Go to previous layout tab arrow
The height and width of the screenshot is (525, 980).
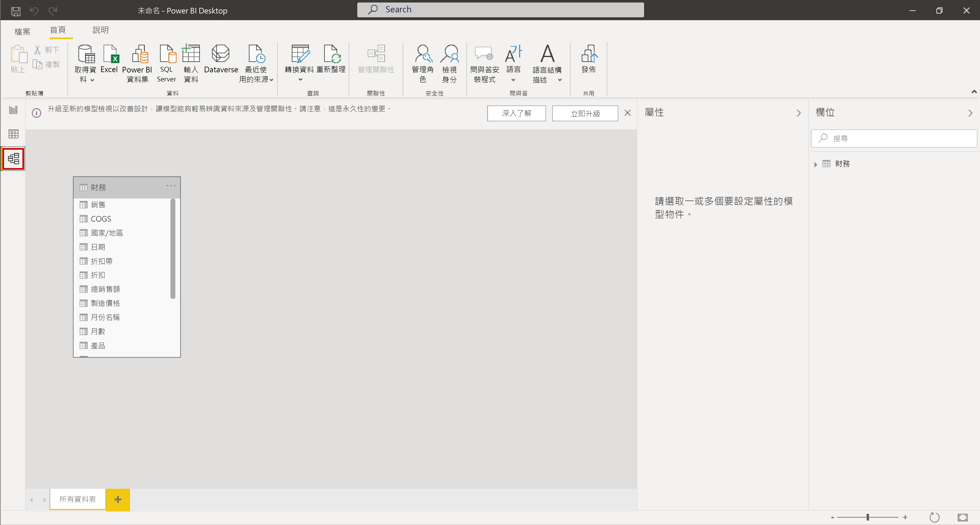click(32, 500)
